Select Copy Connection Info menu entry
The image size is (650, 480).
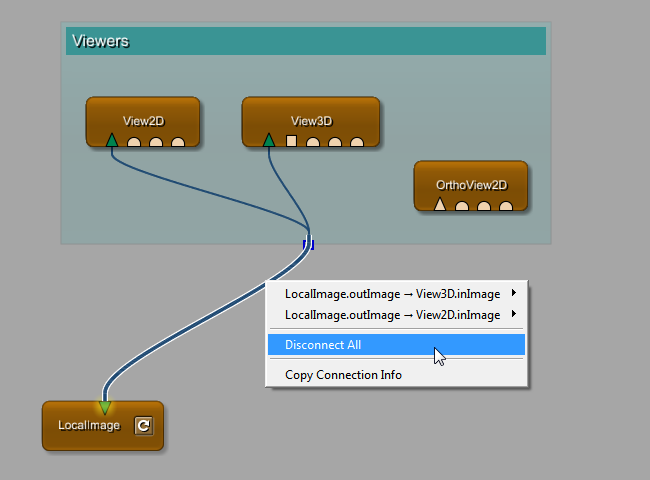[343, 375]
